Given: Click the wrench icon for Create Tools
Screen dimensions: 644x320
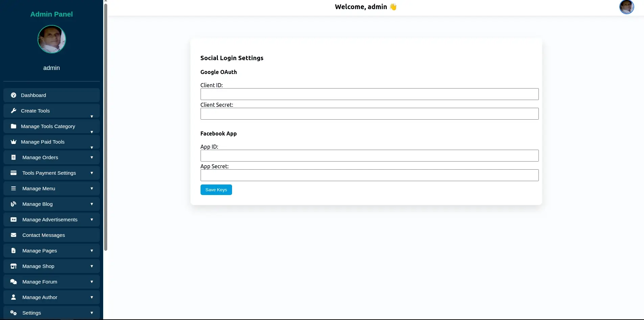Looking at the screenshot, I should coord(14,111).
